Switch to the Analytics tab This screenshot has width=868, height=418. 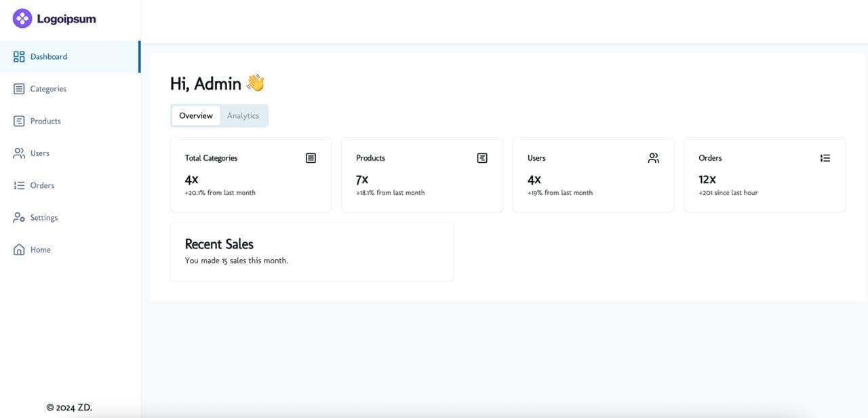[243, 115]
